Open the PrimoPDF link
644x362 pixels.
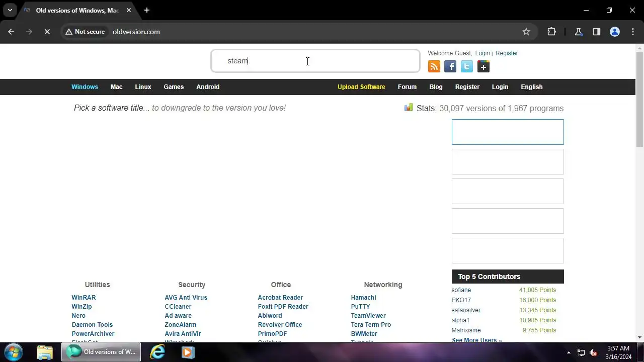point(272,334)
